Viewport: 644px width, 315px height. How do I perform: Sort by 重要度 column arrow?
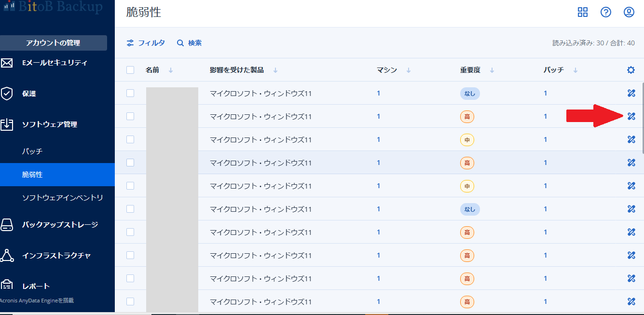coord(492,70)
